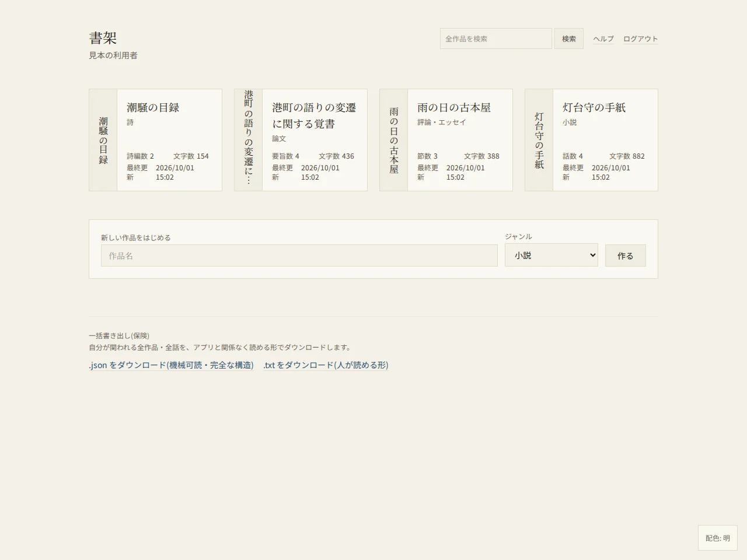Open the ジャンル dropdown showing 小説

(x=551, y=255)
